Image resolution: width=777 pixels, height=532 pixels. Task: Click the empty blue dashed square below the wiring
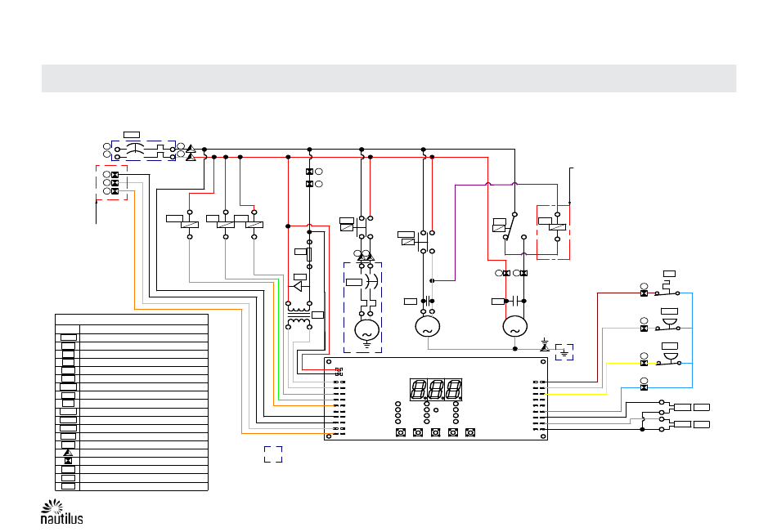click(273, 454)
